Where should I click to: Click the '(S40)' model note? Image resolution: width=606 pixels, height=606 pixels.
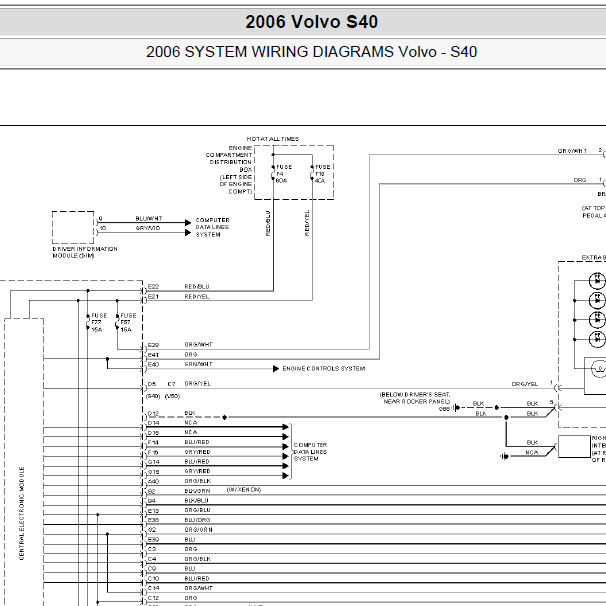click(153, 396)
